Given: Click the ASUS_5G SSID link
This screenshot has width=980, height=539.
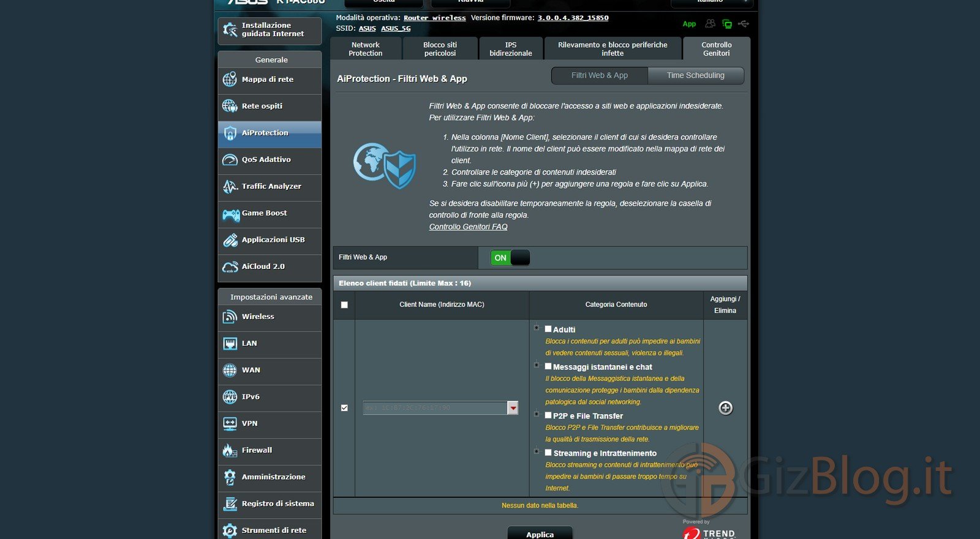Looking at the screenshot, I should pos(396,28).
